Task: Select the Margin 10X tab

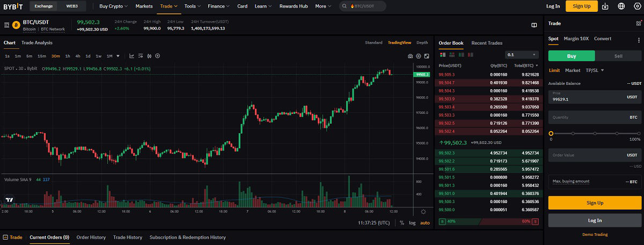Action: coord(576,39)
